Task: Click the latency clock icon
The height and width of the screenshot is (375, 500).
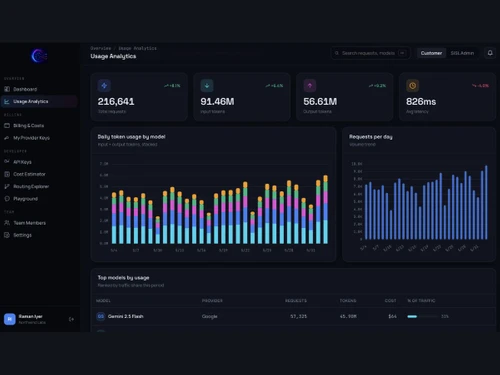Action: (413, 86)
